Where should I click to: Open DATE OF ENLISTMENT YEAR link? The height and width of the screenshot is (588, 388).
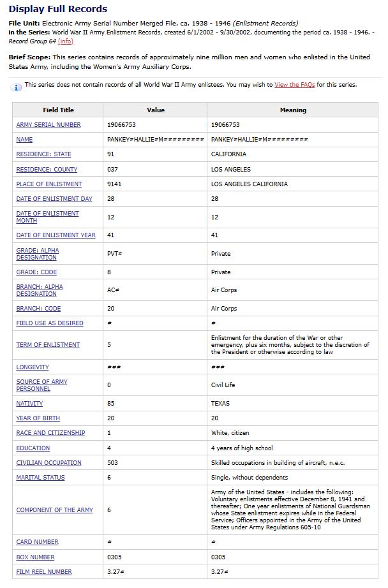pos(56,235)
